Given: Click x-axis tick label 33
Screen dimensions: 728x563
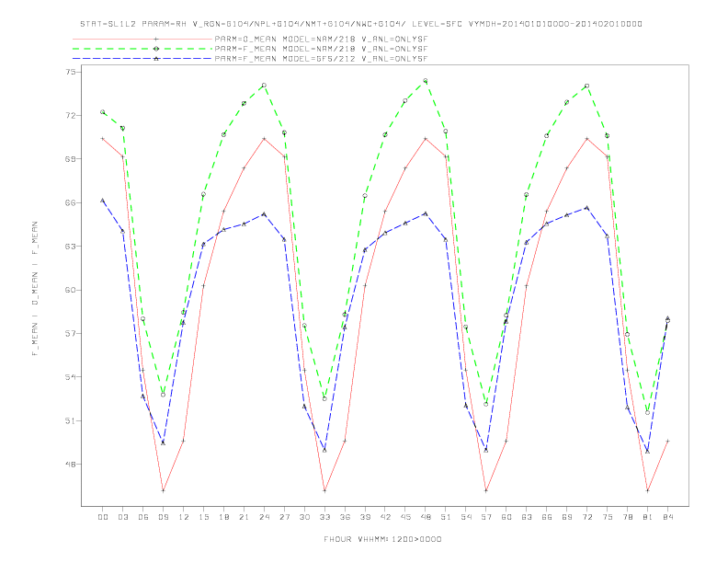Looking at the screenshot, I should 324,517.
